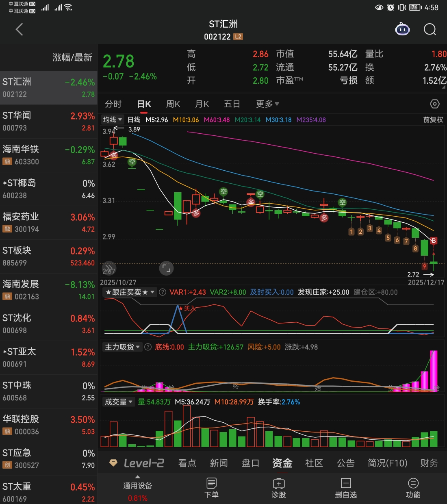Select ST应急 300527 in stock list

[49, 459]
